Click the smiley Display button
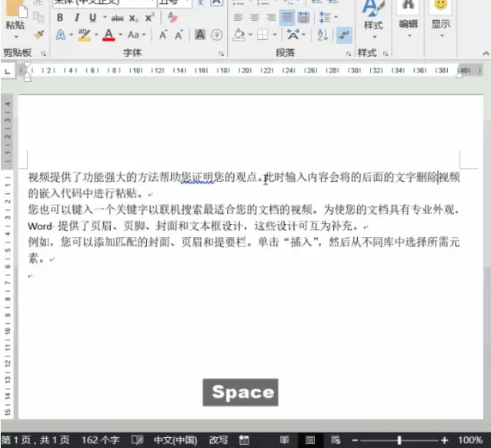Image resolution: width=491 pixels, height=448 pixels. 441,20
